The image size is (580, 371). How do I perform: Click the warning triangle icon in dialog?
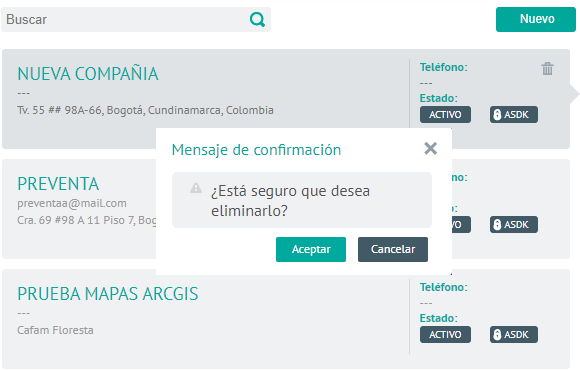pyautogui.click(x=196, y=188)
